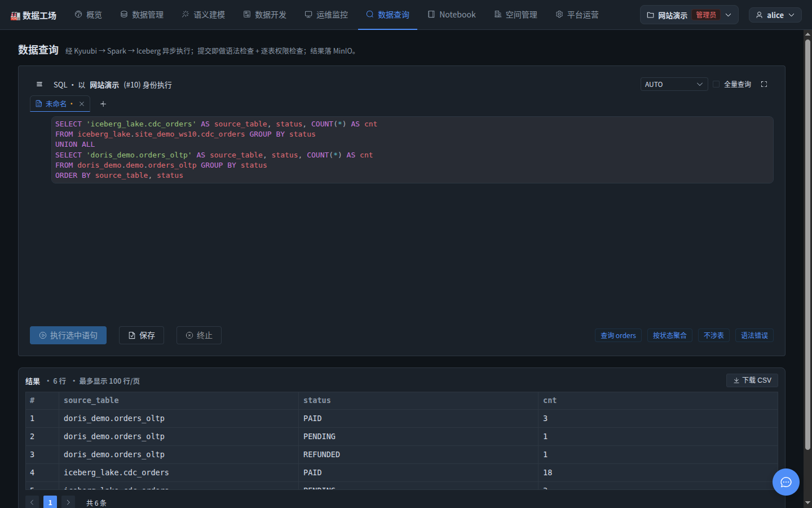
Task: Click inside the SQL editor area
Action: click(412, 150)
